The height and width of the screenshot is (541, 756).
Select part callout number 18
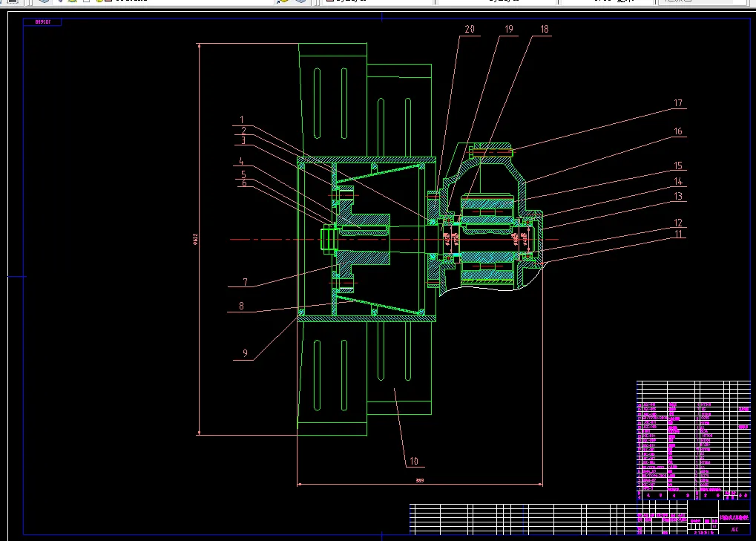coord(545,30)
